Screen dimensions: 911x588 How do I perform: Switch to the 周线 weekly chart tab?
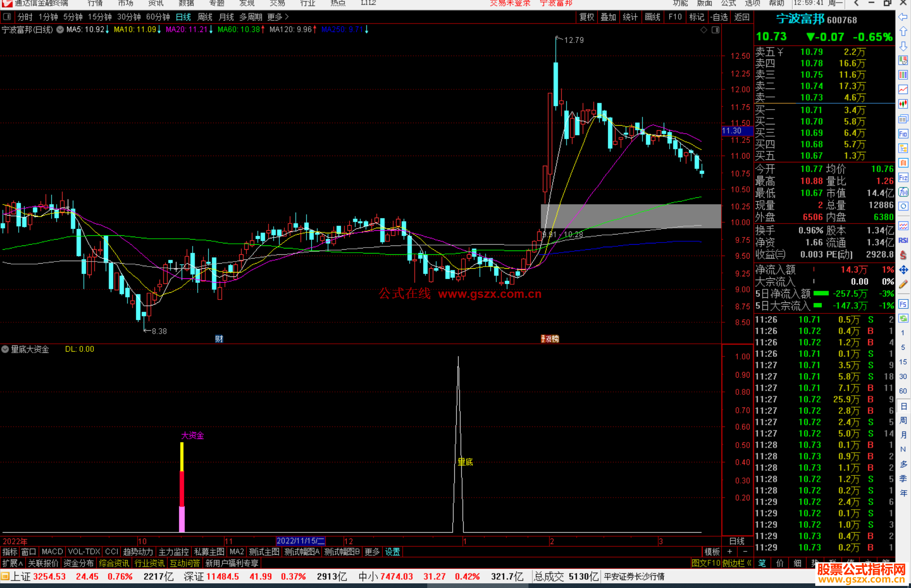coord(205,17)
